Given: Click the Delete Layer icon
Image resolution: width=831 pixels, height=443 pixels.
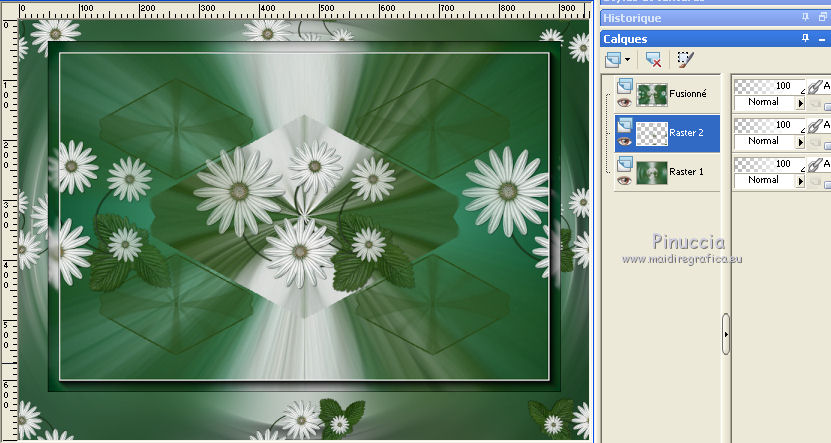Looking at the screenshot, I should coord(653,59).
